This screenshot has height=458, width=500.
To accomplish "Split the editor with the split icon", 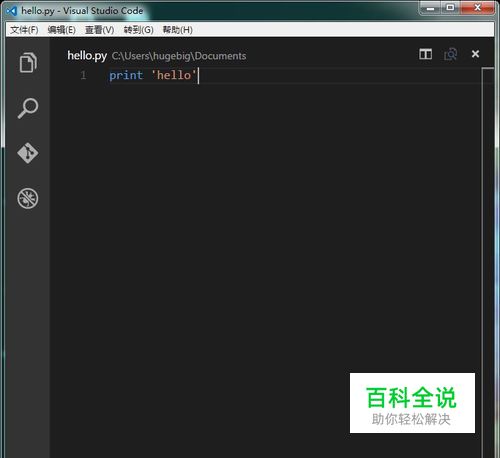I will [x=426, y=54].
